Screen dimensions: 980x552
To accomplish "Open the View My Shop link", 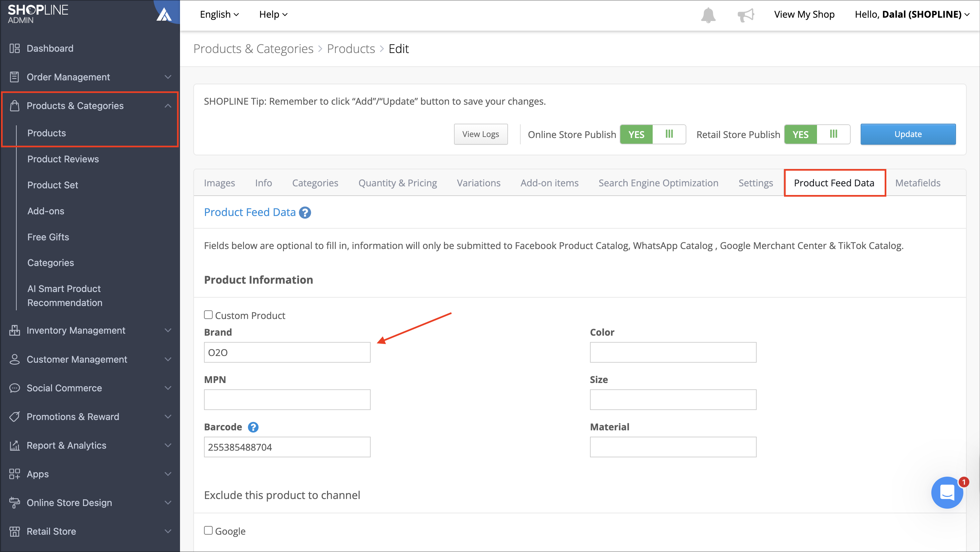I will 804,14.
